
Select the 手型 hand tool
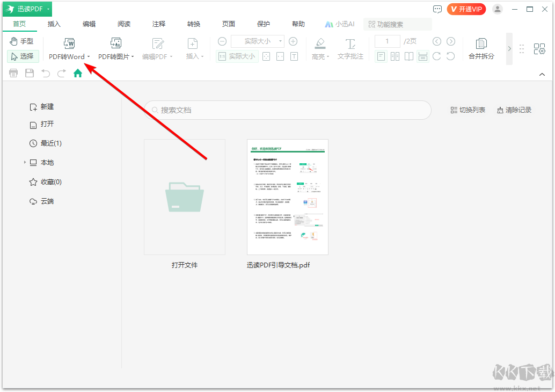click(x=21, y=40)
